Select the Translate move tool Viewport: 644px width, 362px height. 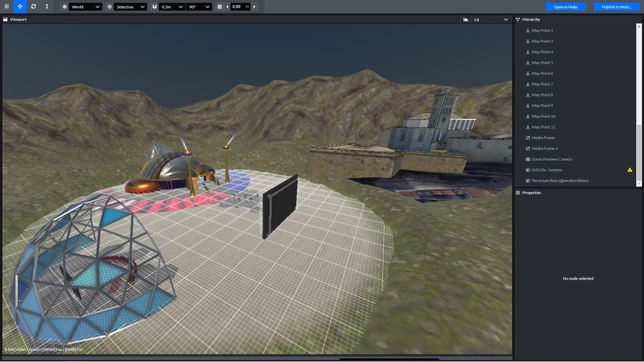20,7
